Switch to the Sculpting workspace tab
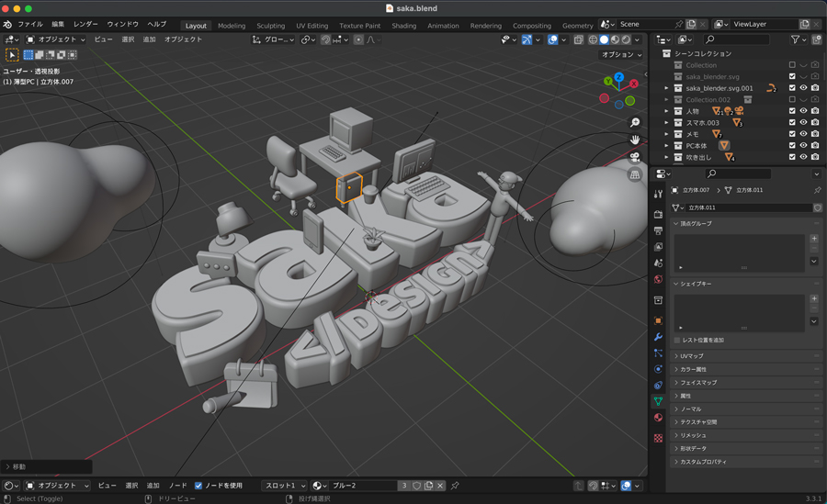The height and width of the screenshot is (504, 827). tap(270, 26)
